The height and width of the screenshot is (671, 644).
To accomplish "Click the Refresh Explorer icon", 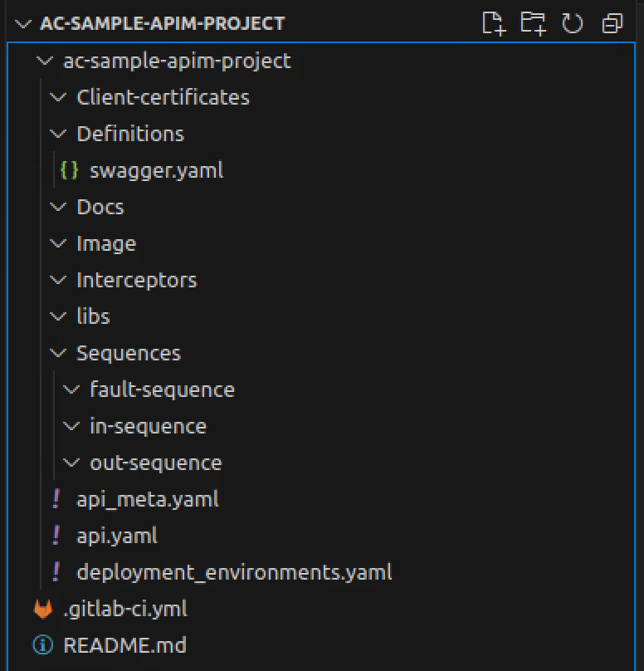I will (573, 24).
